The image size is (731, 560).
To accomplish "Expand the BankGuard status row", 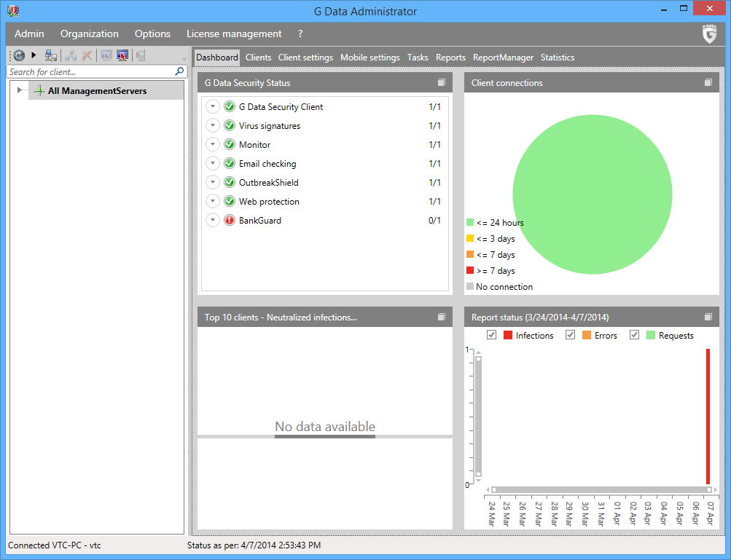I will coord(213,221).
